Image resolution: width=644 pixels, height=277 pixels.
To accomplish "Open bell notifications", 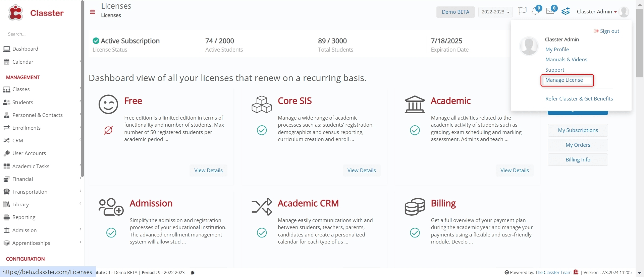I will (536, 11).
